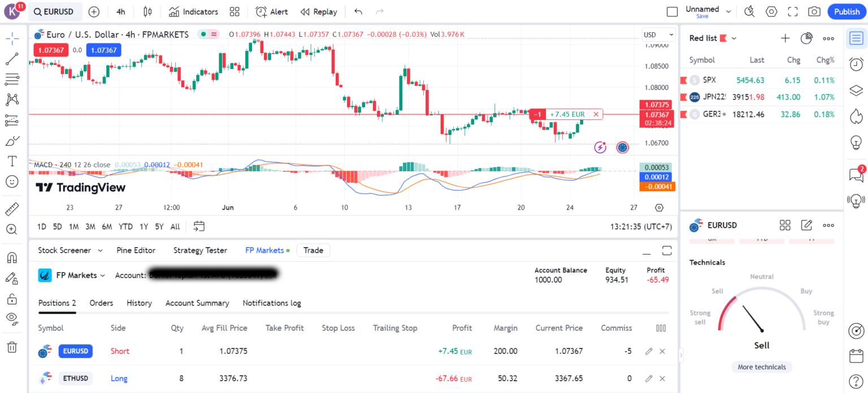Select the Fibonacci retracement tool
Screen dimensions: 868x393
tap(12, 79)
